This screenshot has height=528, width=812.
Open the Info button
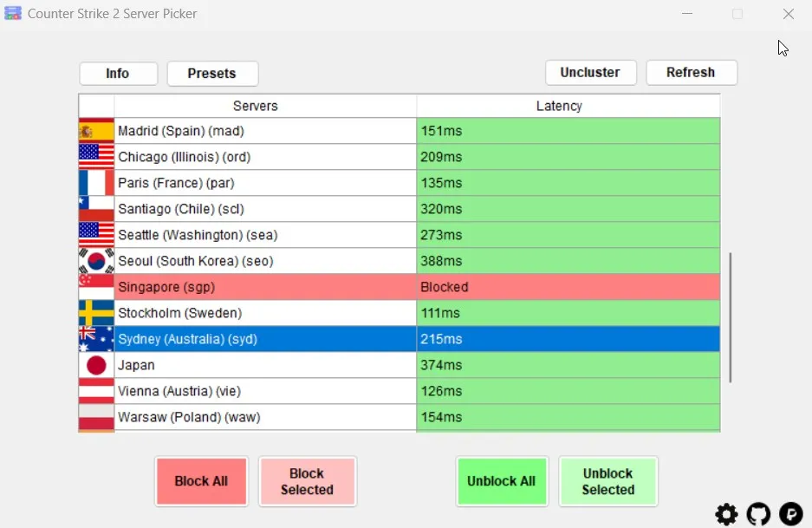point(118,74)
